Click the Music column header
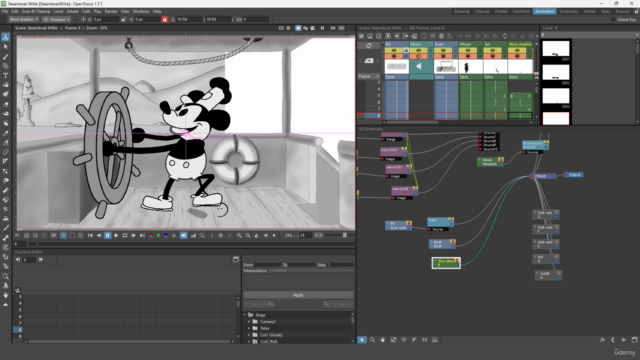Image resolution: width=640 pixels, height=360 pixels. tap(421, 44)
